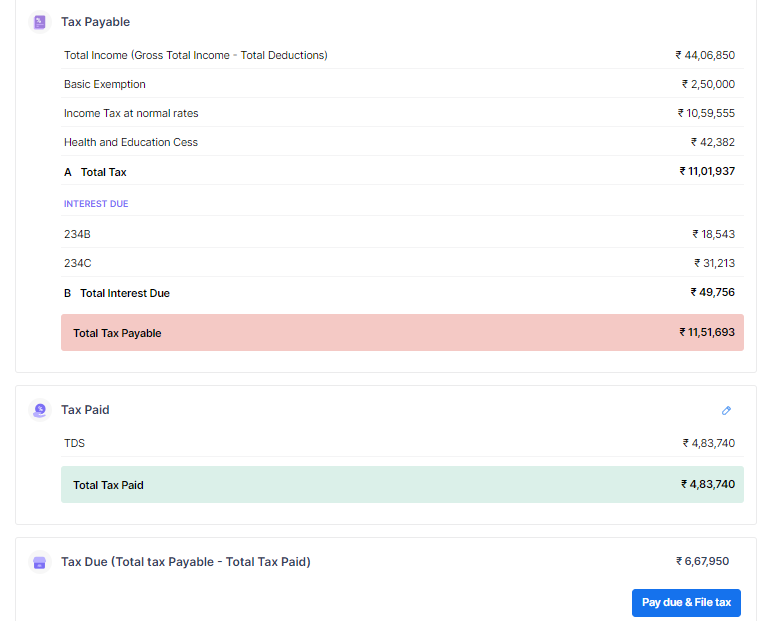The height and width of the screenshot is (621, 772).
Task: Click the Total Interest Due row
Action: coord(124,293)
